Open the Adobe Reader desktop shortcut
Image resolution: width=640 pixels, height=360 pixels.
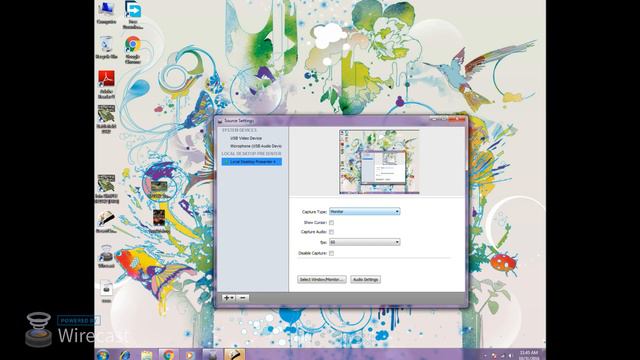(106, 84)
